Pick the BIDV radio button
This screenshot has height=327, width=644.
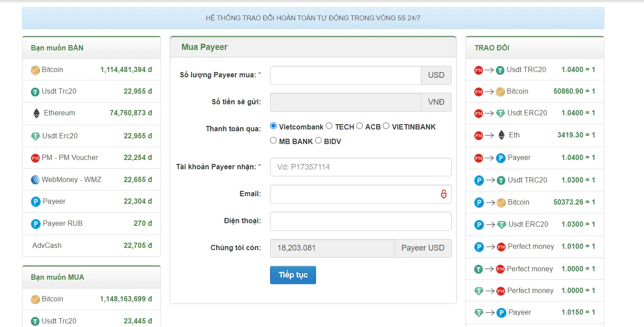[x=318, y=141]
